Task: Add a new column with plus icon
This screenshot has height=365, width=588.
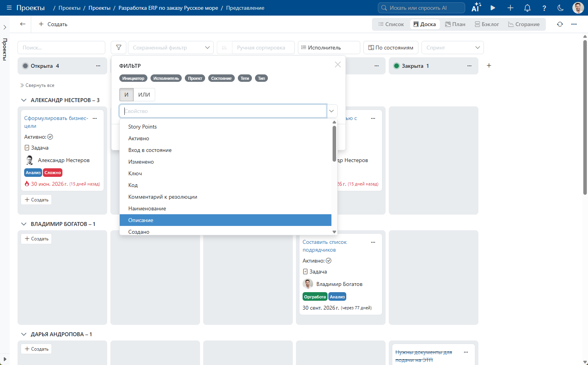Action: (x=489, y=65)
